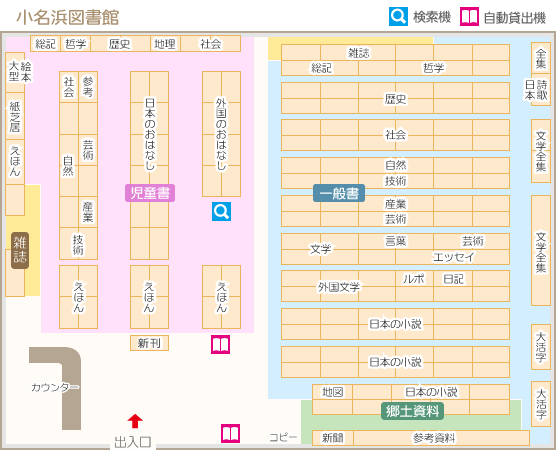The image size is (558, 450).
Task: Select the 大型絵本 shelf
Action: 15,73
